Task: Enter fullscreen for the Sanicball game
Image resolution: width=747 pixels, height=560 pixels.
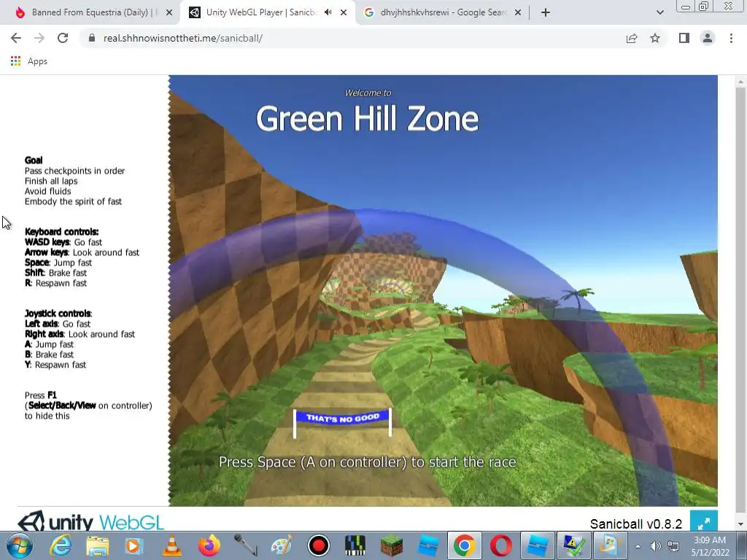Action: pyautogui.click(x=704, y=521)
